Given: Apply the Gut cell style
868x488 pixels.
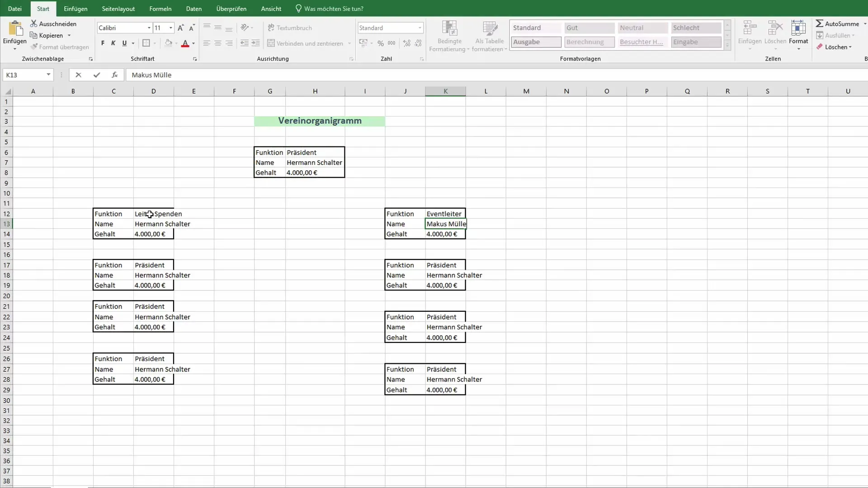Looking at the screenshot, I should [x=590, y=28].
